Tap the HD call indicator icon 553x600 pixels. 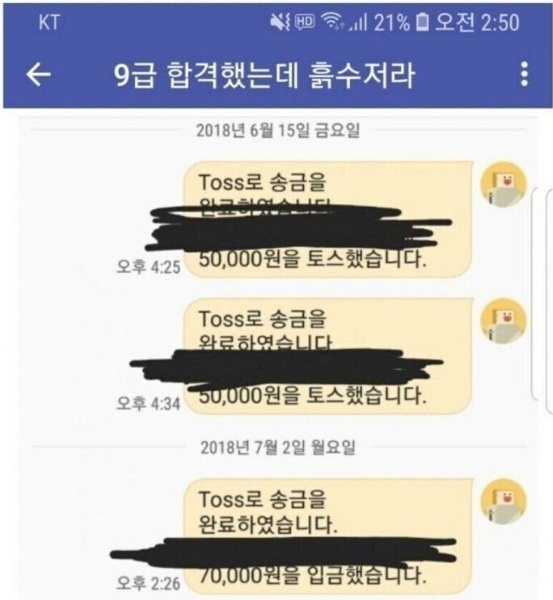coord(305,22)
